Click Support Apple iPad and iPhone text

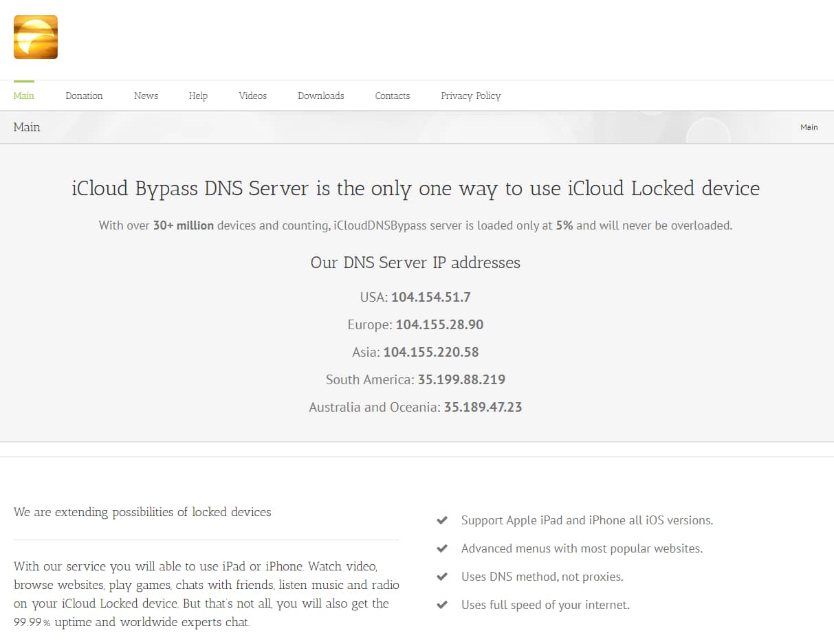(x=587, y=520)
